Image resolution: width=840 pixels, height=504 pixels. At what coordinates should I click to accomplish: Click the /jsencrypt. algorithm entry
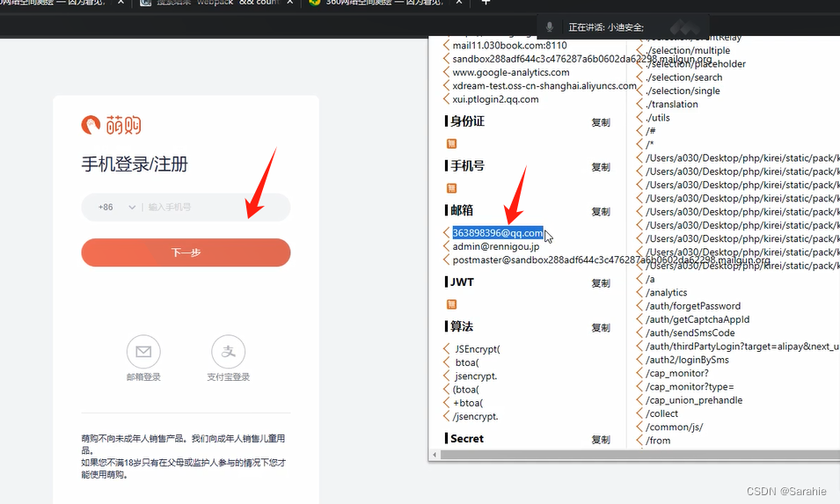[x=475, y=416]
